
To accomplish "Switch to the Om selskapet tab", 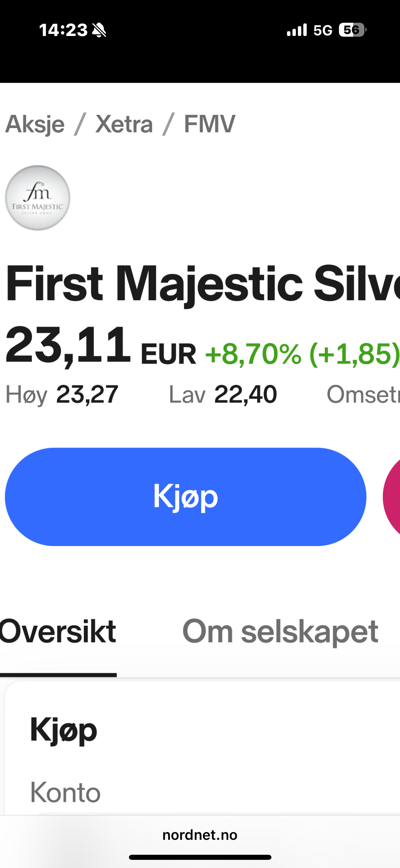I will point(280,631).
